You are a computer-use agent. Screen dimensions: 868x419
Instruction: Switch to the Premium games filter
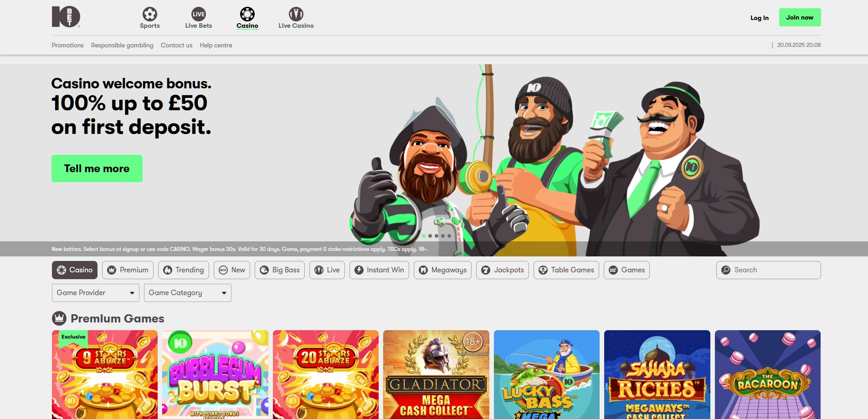tap(127, 270)
